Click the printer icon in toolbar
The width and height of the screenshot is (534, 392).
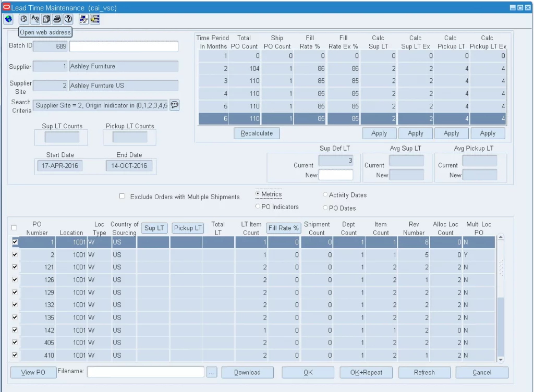click(57, 19)
